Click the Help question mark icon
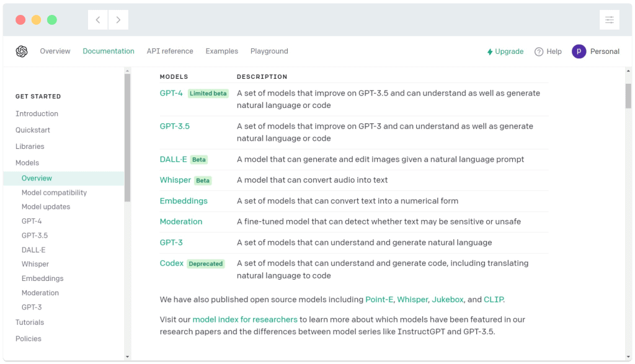Screen dimensions: 635x364 point(539,51)
